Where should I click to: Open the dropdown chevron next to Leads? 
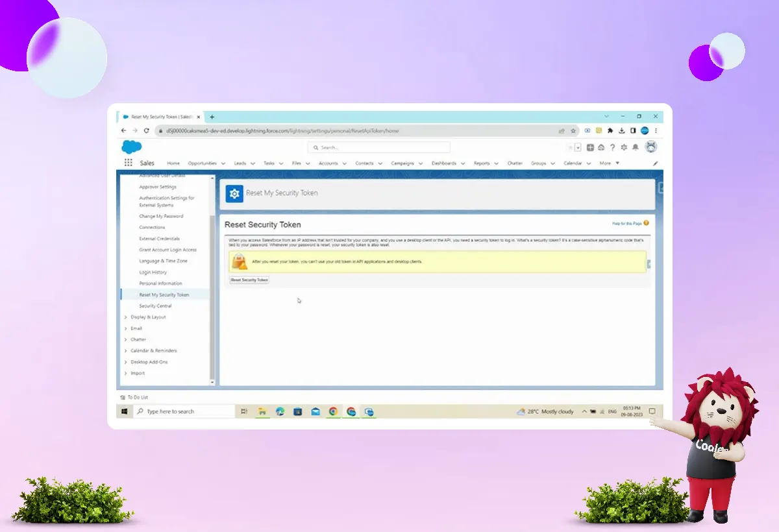(253, 163)
